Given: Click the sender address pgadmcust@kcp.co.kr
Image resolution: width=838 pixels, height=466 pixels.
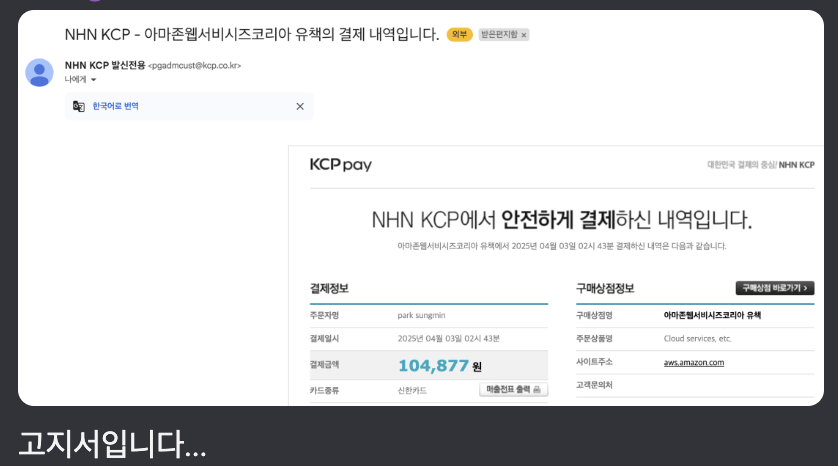Looking at the screenshot, I should (195, 66).
